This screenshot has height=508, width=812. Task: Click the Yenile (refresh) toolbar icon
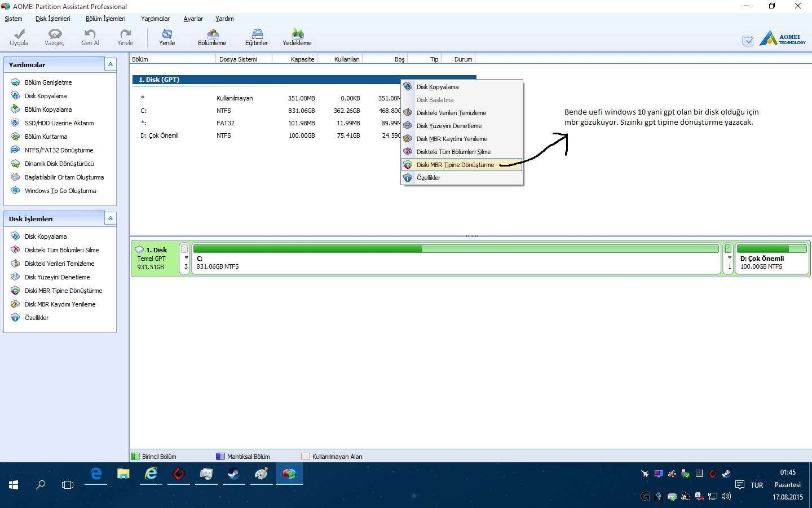167,34
